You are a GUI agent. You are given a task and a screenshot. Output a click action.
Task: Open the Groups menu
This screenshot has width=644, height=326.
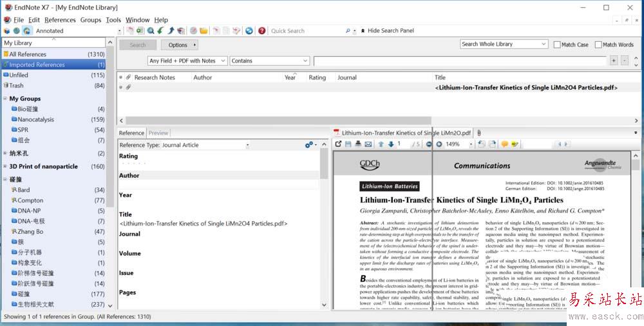pyautogui.click(x=91, y=20)
